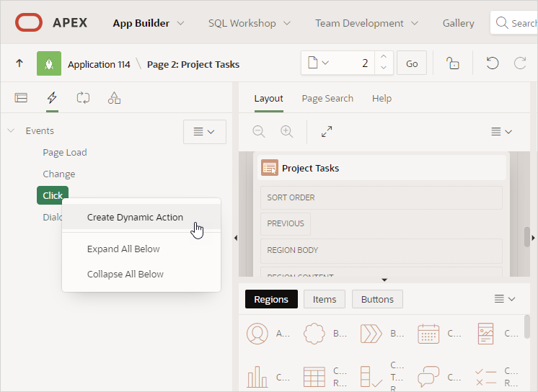The width and height of the screenshot is (538, 392).
Task: Click the green application rocket icon
Action: tap(49, 63)
